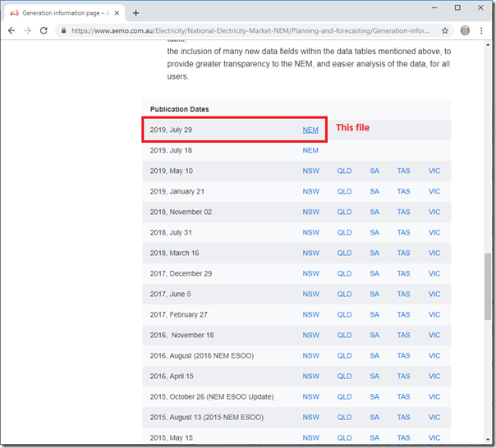Screen dimensions: 496x448
Task: Open the NEM file for 2019, July 18
Action: coord(310,150)
